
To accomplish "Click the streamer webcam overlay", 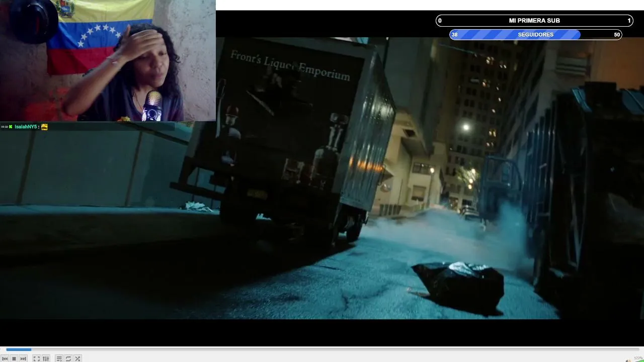I will (108, 60).
